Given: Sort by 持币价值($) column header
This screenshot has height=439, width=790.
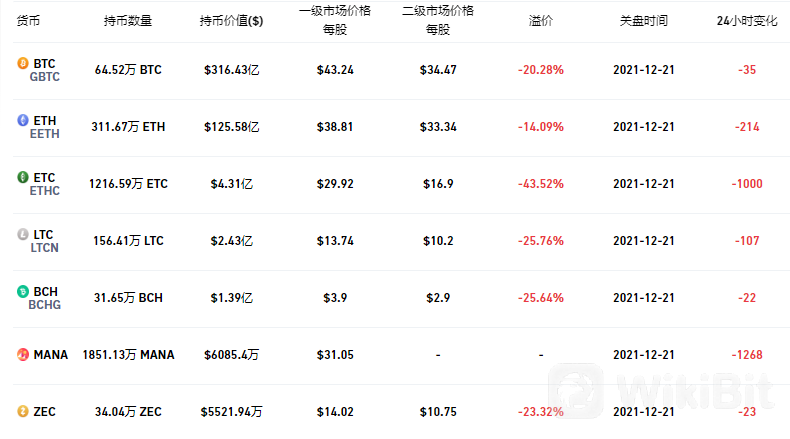Looking at the screenshot, I should click(231, 21).
